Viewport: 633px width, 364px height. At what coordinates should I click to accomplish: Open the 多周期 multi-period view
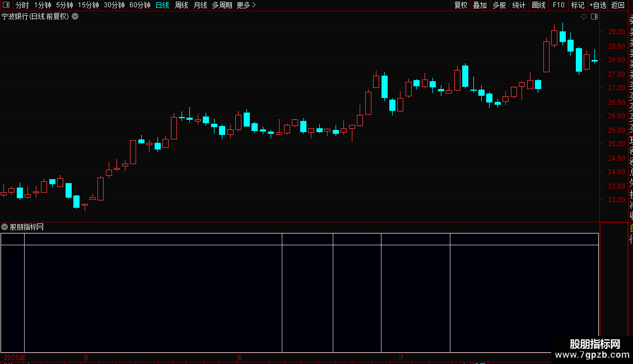pyautogui.click(x=222, y=5)
